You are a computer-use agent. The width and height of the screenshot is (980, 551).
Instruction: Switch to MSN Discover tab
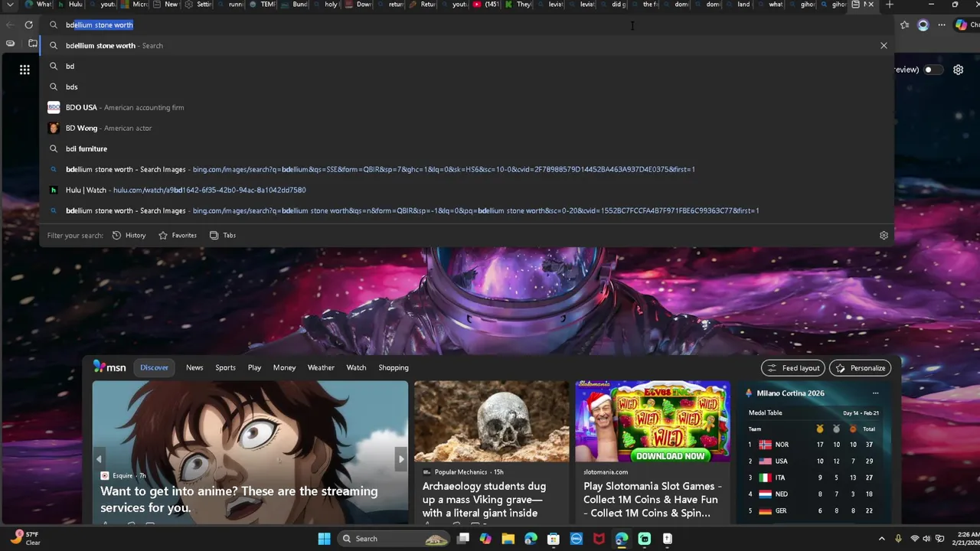tap(154, 367)
